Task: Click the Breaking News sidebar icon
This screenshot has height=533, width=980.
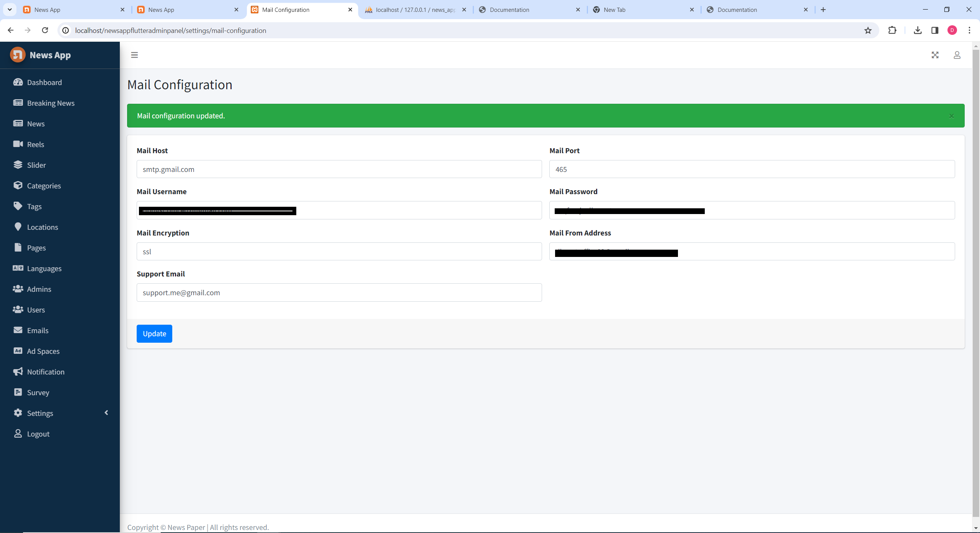Action: 18,103
